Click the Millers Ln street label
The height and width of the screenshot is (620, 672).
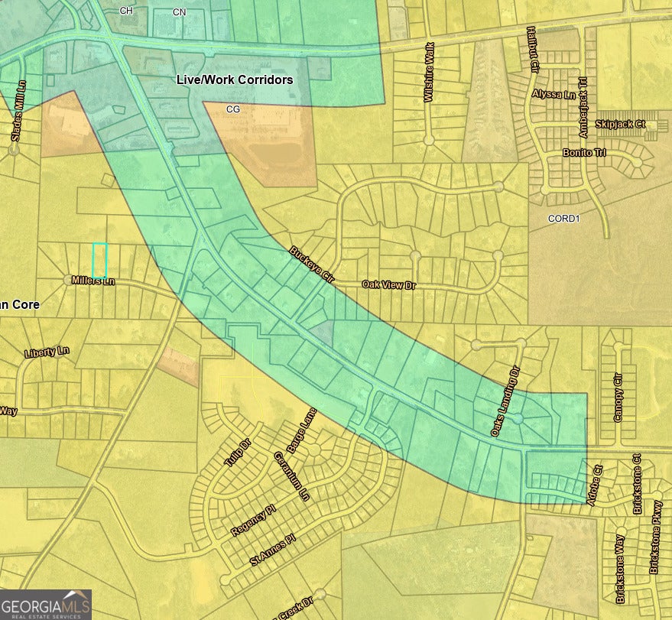(92, 281)
